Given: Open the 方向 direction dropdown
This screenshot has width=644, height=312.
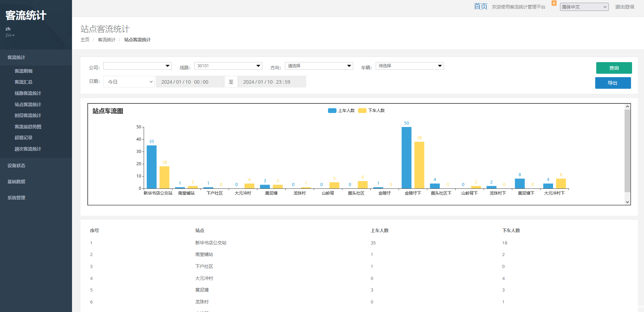Looking at the screenshot, I should pyautogui.click(x=319, y=66).
